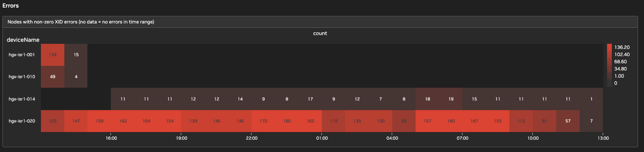Click the 136.20 legend value
This screenshot has height=152, width=644.
[622, 47]
